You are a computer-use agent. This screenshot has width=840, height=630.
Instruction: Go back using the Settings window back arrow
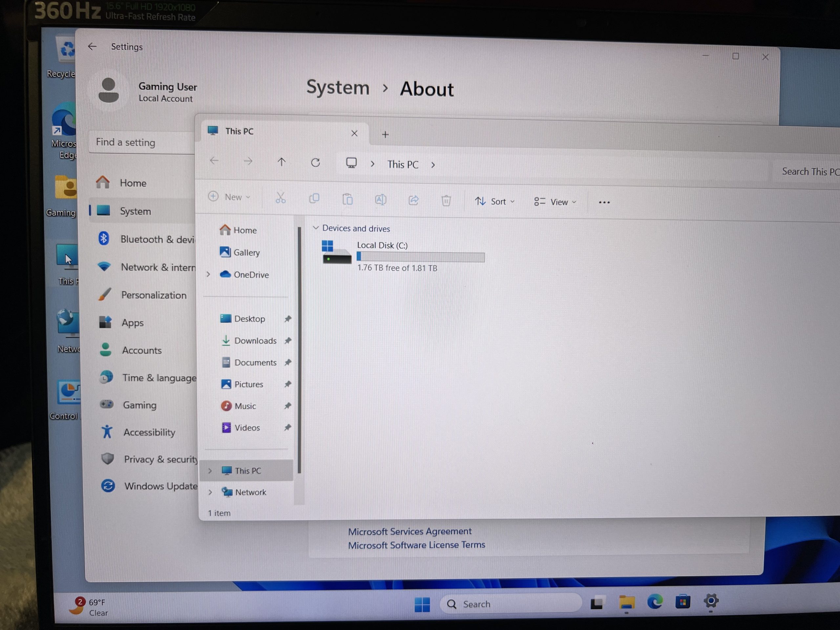(x=92, y=46)
